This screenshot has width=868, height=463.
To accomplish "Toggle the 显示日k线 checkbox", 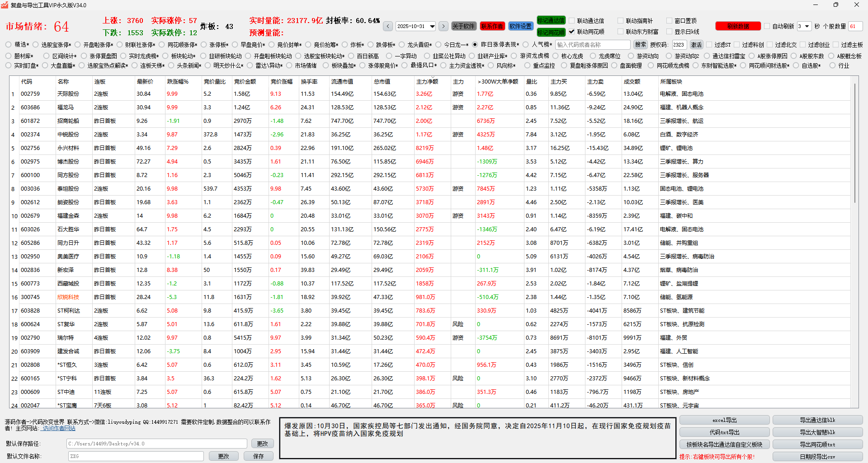I will pyautogui.click(x=670, y=32).
